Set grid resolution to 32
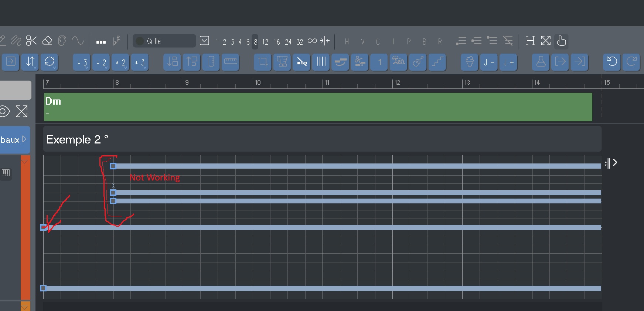This screenshot has width=644, height=311. (300, 42)
